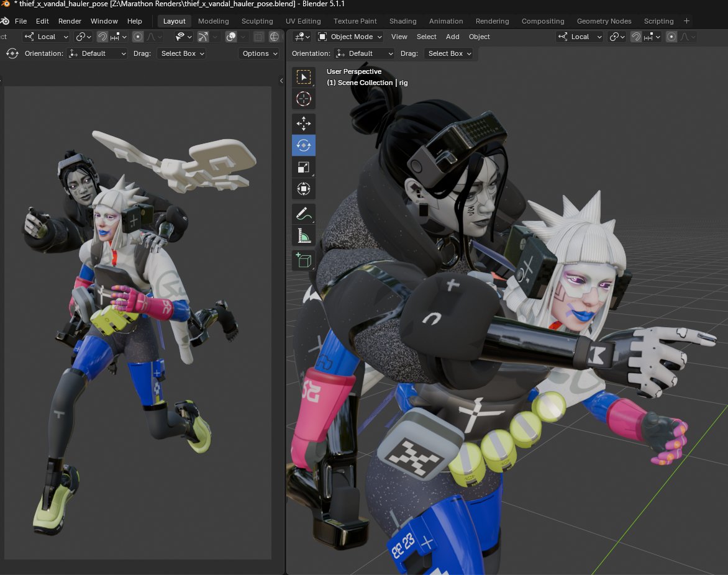
Task: Open the Render menu
Action: [x=70, y=21]
